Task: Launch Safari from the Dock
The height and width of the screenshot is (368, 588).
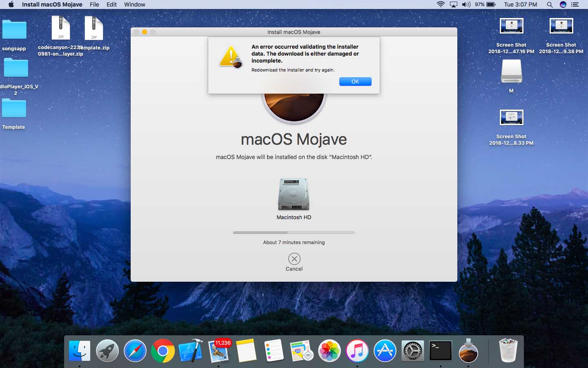Action: coord(135,351)
